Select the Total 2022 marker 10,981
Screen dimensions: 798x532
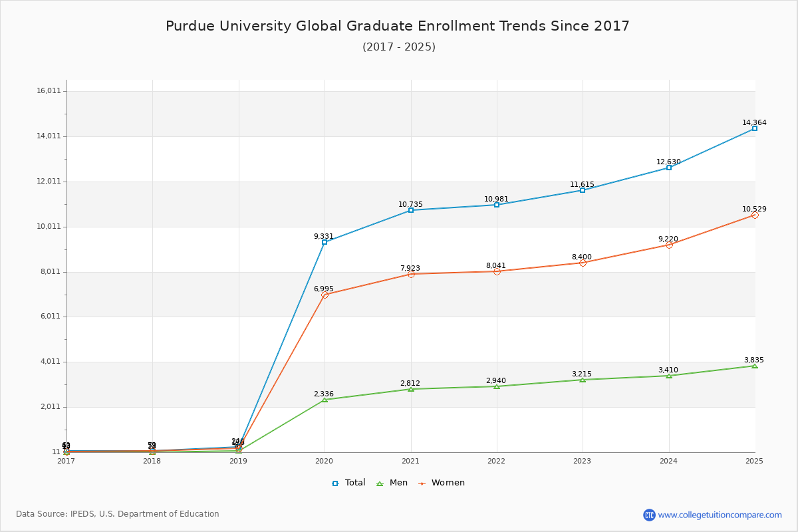pos(497,205)
